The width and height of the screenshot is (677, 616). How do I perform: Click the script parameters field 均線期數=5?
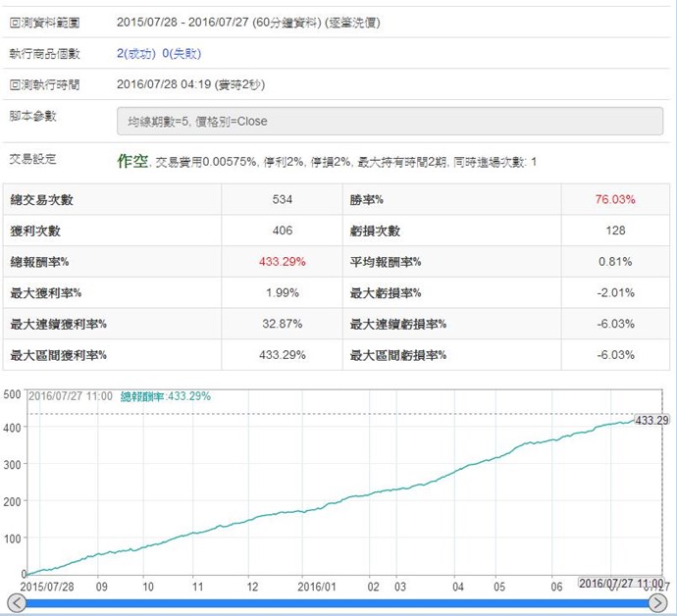click(x=390, y=121)
